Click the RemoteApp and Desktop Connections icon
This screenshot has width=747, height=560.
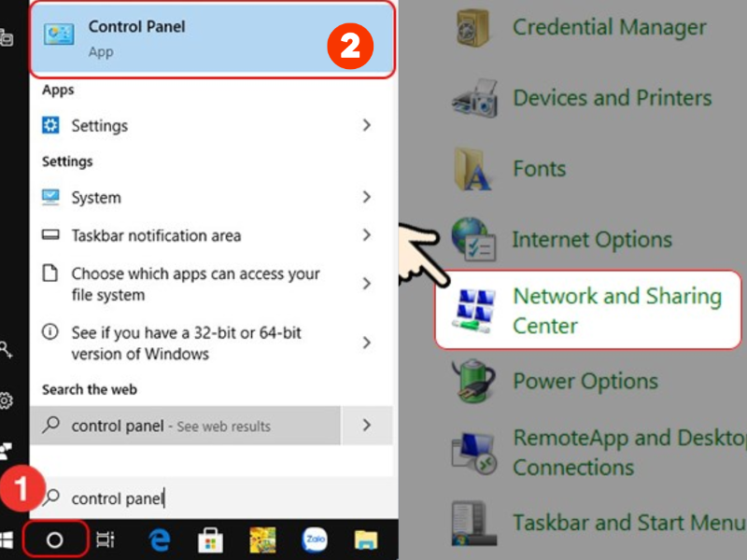pyautogui.click(x=474, y=453)
